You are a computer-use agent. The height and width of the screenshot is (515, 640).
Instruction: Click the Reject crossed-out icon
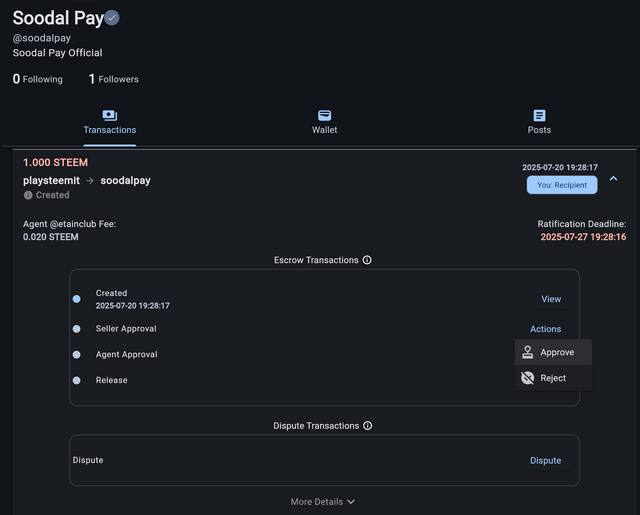click(527, 378)
